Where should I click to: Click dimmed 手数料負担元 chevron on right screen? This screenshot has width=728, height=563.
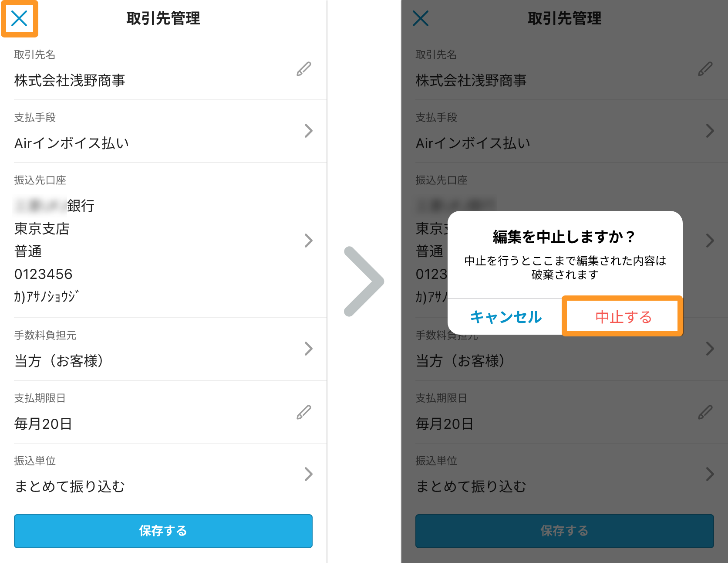pos(710,349)
